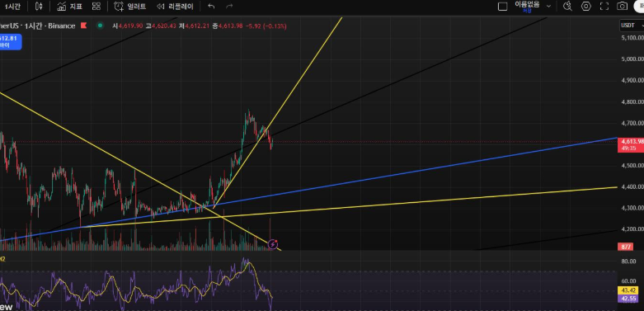Open the candlestick chart style menu
Viewport: 644px width, 311px height.
(39, 6)
